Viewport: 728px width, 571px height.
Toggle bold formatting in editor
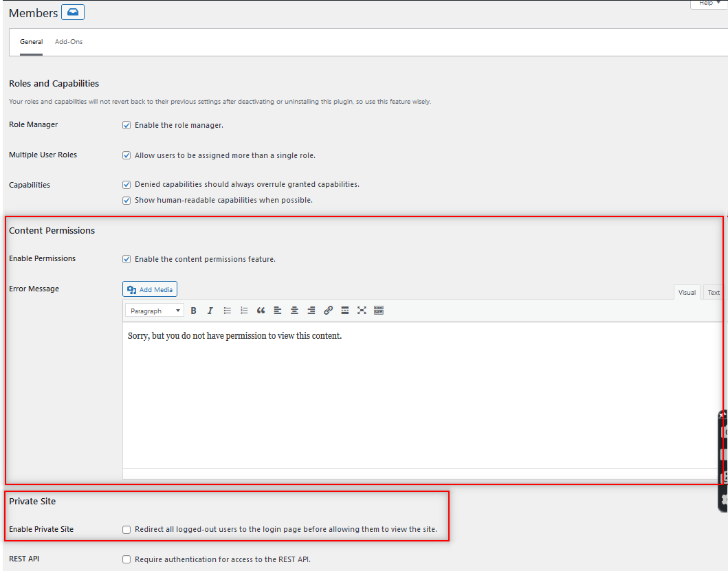194,311
